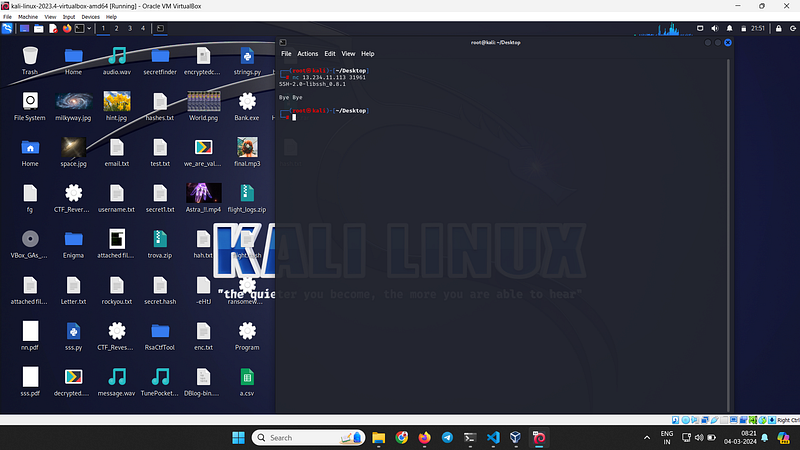Switch to workspace 2
The height and width of the screenshot is (450, 800).
click(x=116, y=29)
